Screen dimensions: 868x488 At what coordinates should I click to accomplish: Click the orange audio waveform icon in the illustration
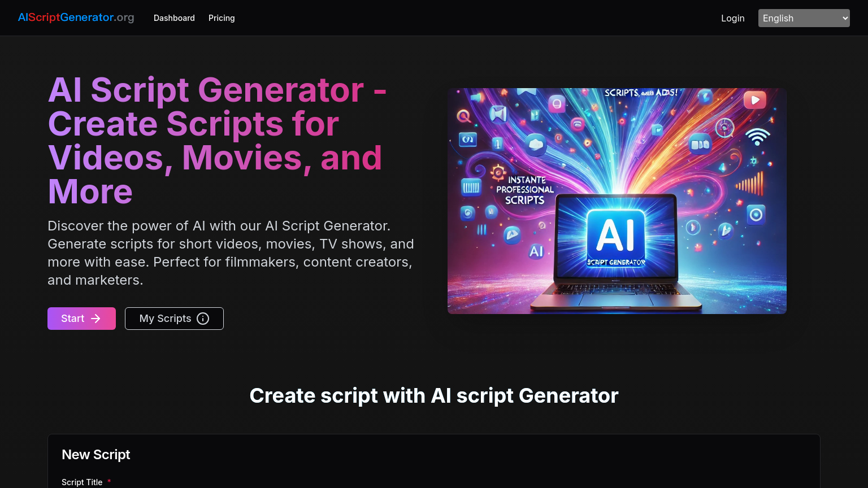point(749,184)
